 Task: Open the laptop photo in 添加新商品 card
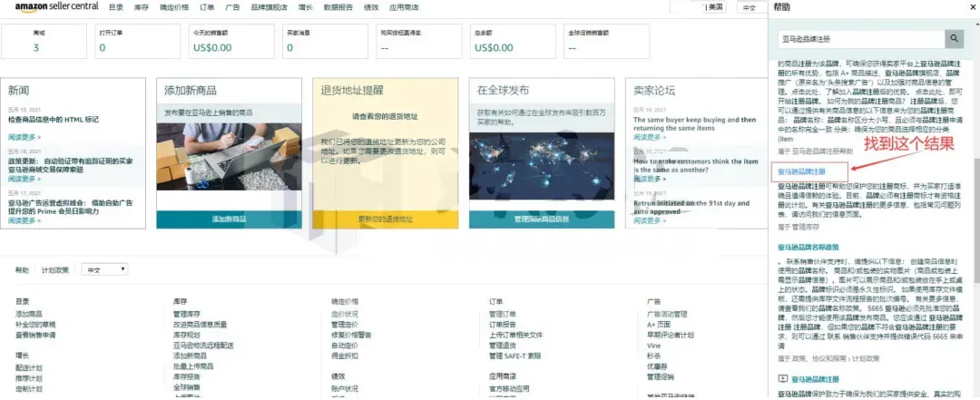[229, 155]
